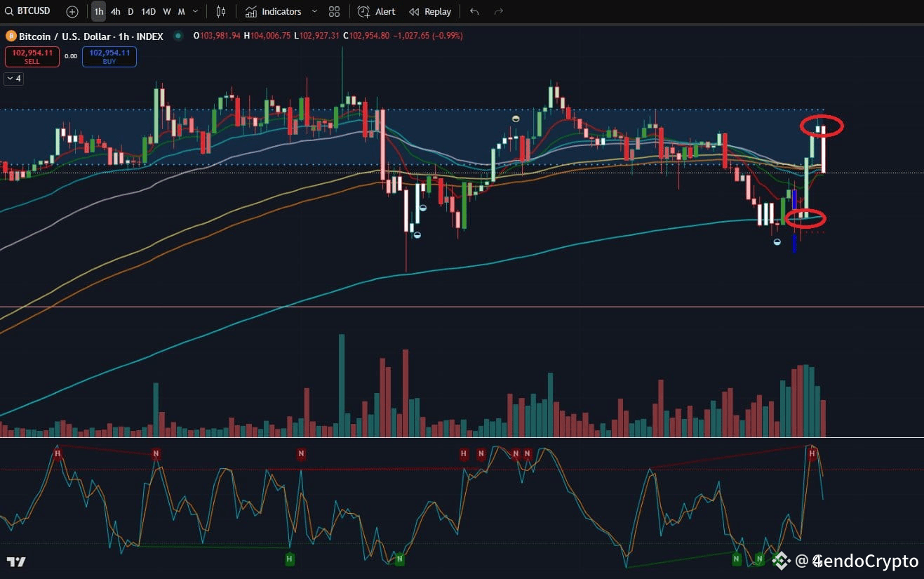Screen dimensions: 924x579
Task: Switch to the 4h timeframe
Action: click(115, 12)
